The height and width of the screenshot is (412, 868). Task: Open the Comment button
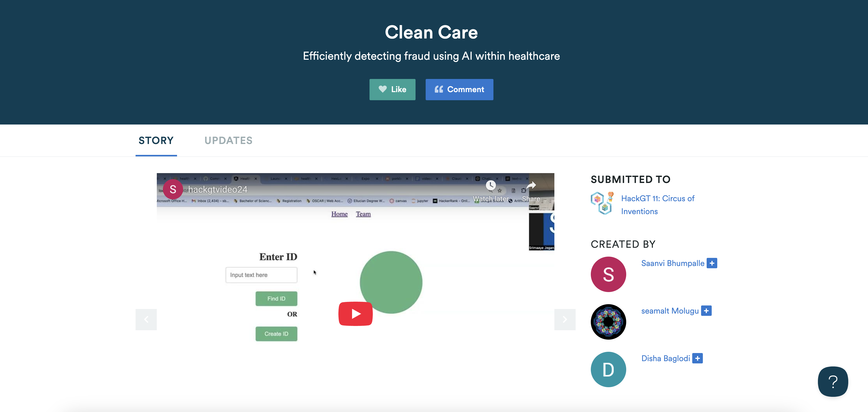459,89
